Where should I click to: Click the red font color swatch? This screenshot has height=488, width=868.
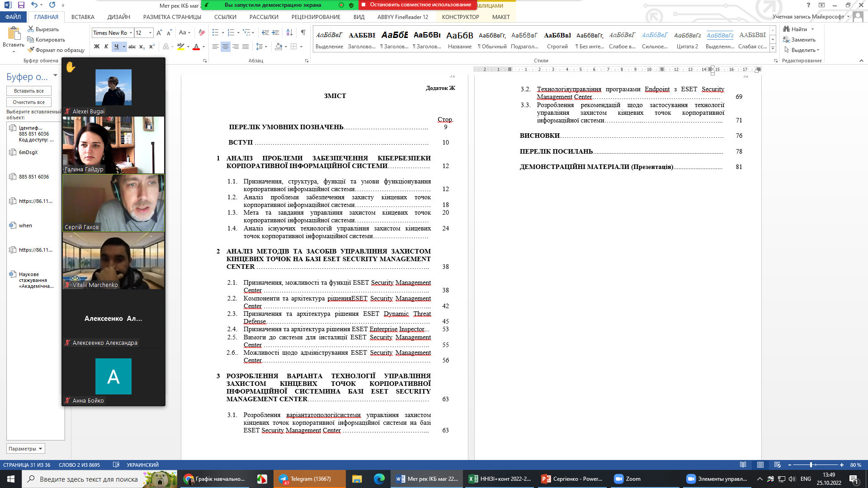click(x=196, y=47)
